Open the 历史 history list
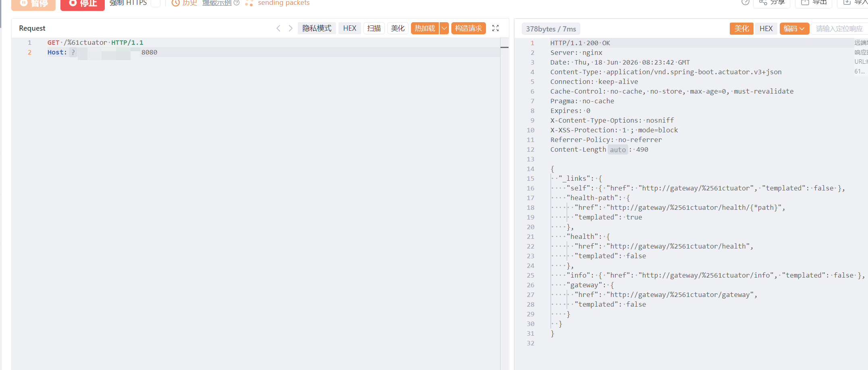The width and height of the screenshot is (868, 370). (x=185, y=3)
